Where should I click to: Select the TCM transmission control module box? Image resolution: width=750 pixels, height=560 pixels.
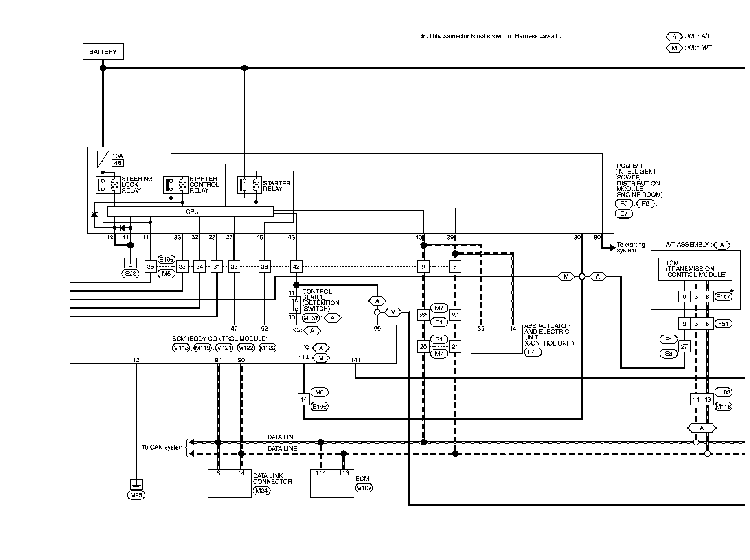pos(695,269)
